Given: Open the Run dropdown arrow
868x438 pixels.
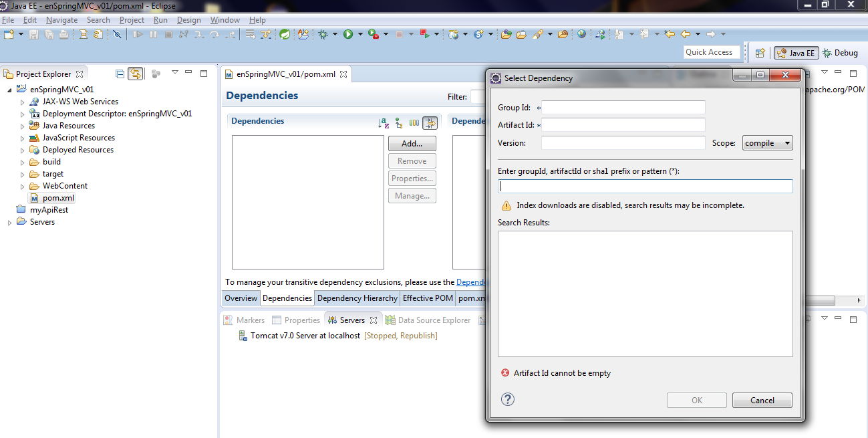Looking at the screenshot, I should pyautogui.click(x=360, y=34).
